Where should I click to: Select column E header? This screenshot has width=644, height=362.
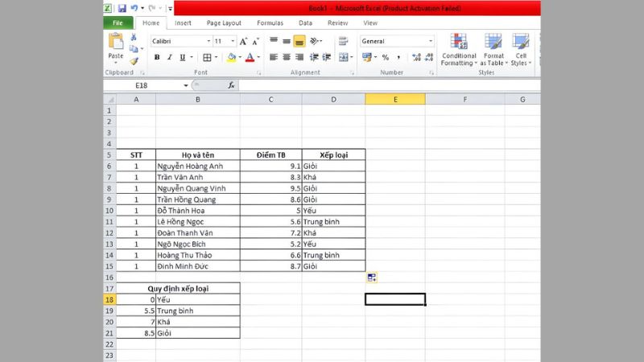395,99
